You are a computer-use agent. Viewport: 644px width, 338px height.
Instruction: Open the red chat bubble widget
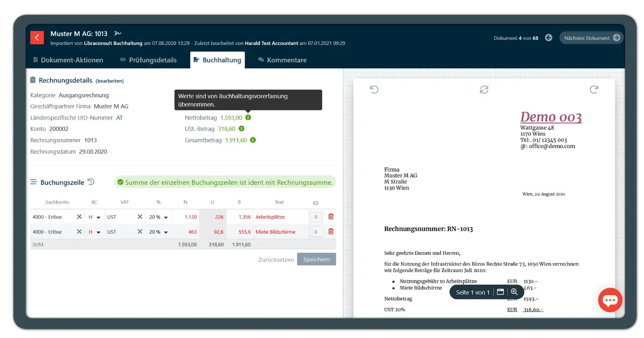tap(610, 300)
